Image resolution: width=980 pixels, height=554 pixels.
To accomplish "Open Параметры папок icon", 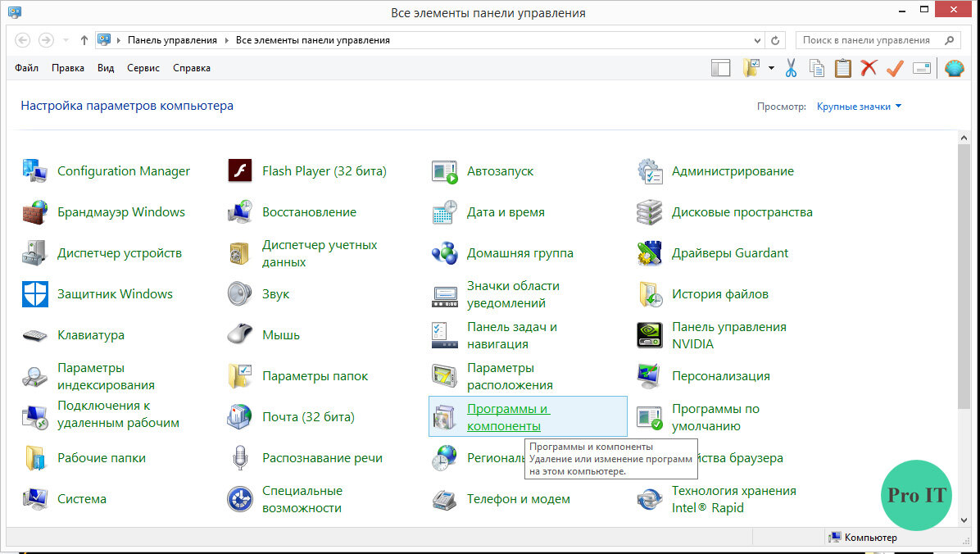I will [x=239, y=376].
